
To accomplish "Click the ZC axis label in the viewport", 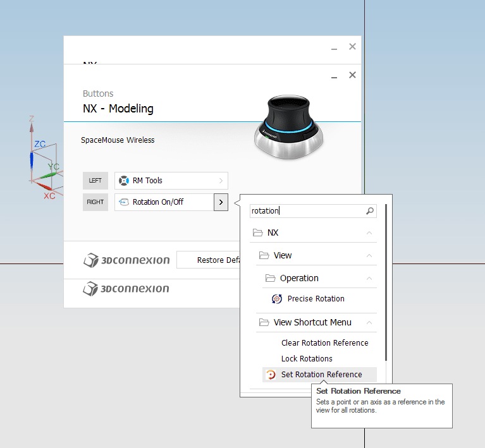I will click(40, 144).
